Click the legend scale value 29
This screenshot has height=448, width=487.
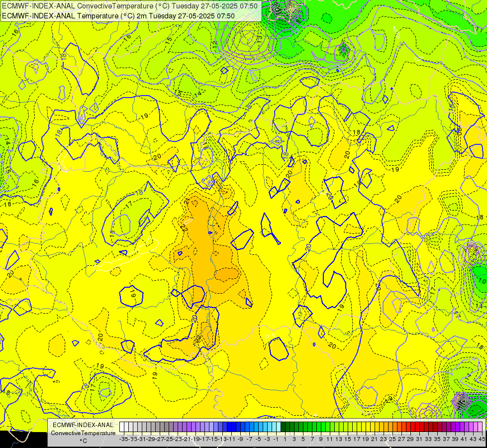(410, 439)
